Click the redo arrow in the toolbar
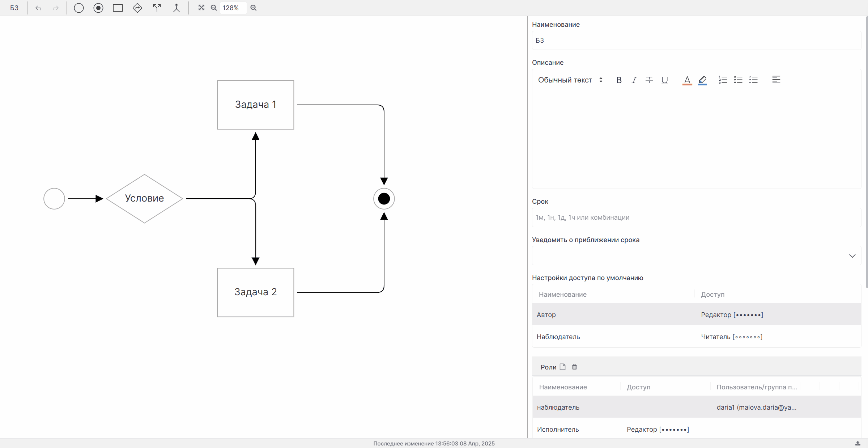This screenshot has width=868, height=448. pyautogui.click(x=56, y=8)
